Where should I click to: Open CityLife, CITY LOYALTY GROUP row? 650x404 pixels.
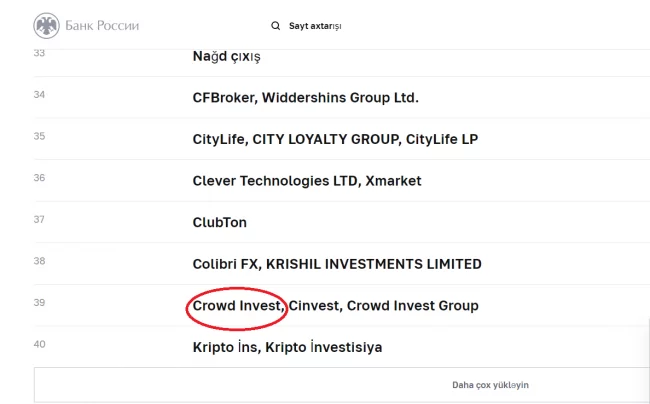coord(335,139)
